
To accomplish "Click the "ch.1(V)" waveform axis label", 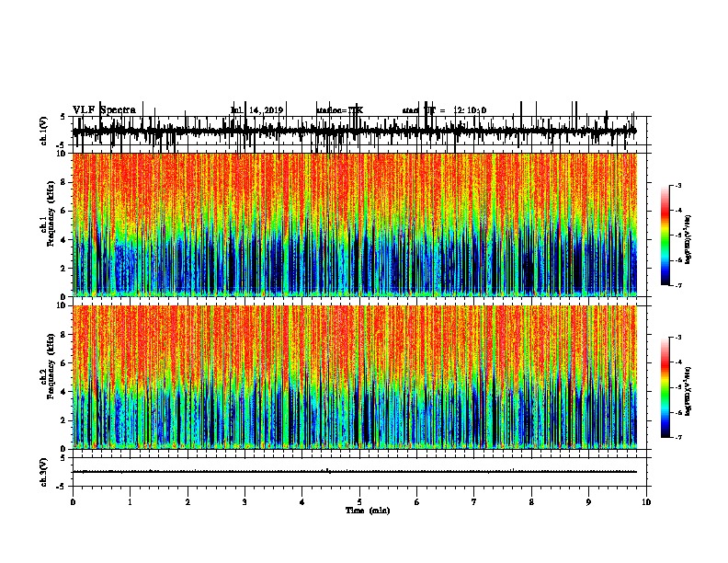I will point(43,131).
